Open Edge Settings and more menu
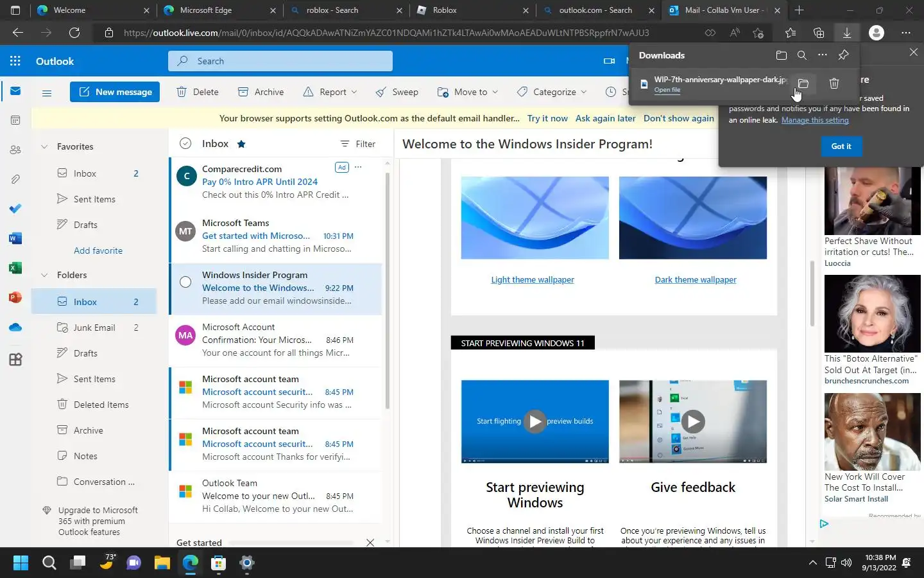Screen dimensions: 924x578 point(905,33)
